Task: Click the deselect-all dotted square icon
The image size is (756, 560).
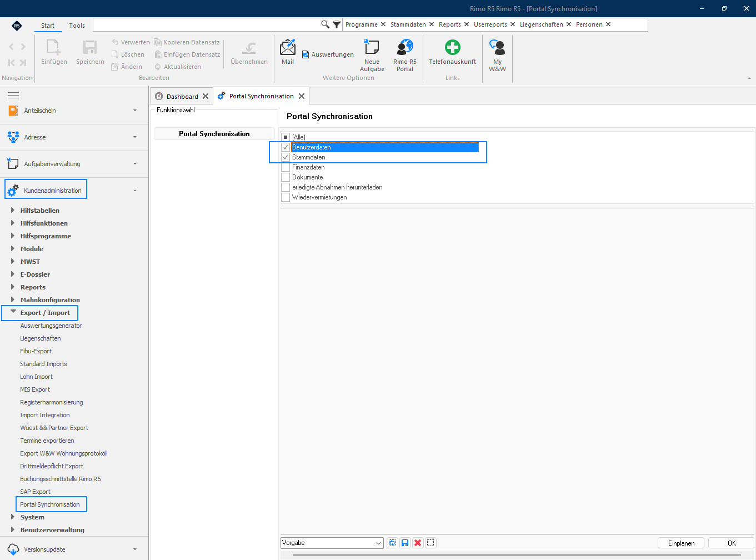Action: 430,543
